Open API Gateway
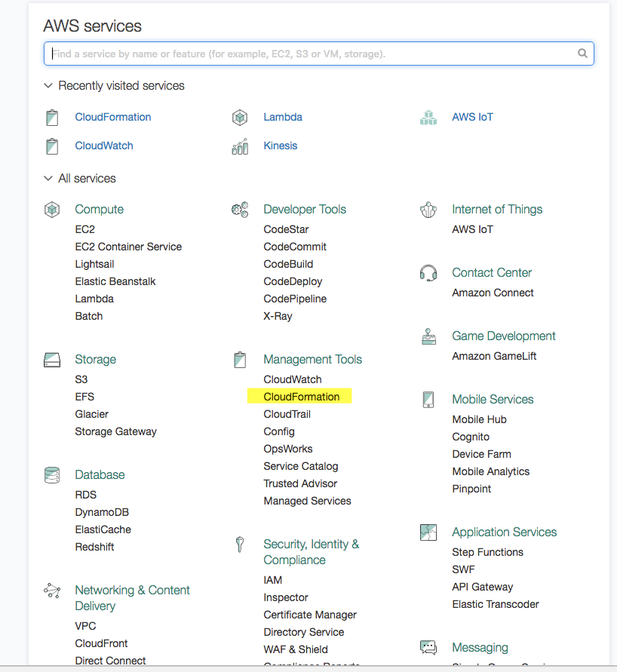The height and width of the screenshot is (672, 617). pyautogui.click(x=483, y=587)
